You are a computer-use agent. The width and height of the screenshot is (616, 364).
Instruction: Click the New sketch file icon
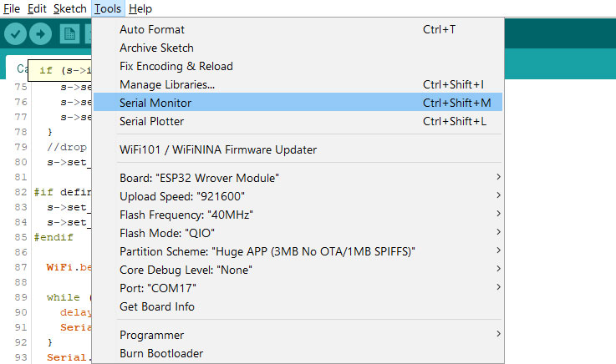[x=69, y=33]
